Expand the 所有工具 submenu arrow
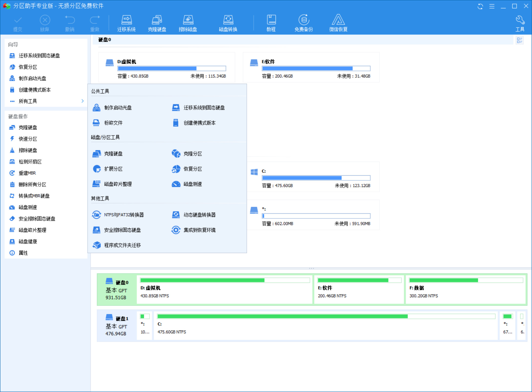Image resolution: width=532 pixels, height=392 pixels. tap(82, 101)
